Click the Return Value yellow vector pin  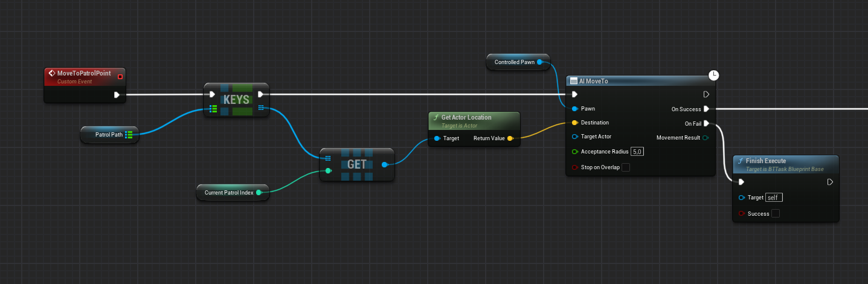coord(510,138)
